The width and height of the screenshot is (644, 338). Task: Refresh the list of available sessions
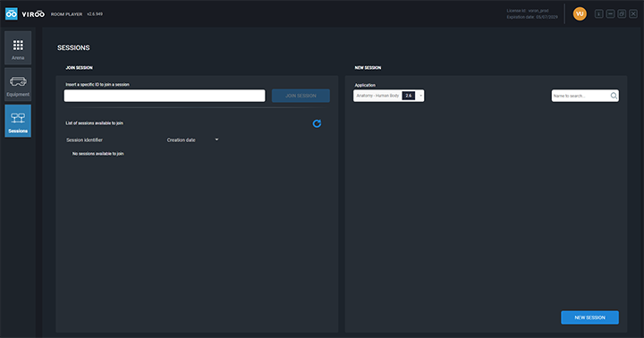coord(317,123)
